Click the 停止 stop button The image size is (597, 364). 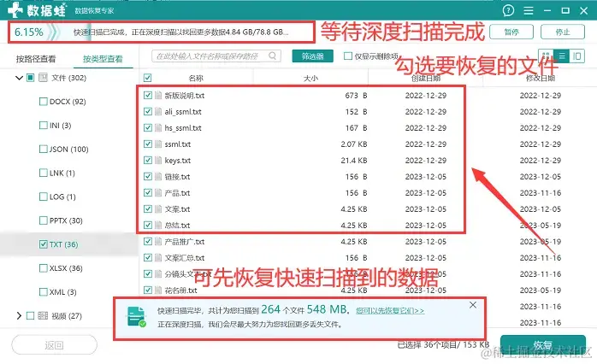tap(562, 32)
